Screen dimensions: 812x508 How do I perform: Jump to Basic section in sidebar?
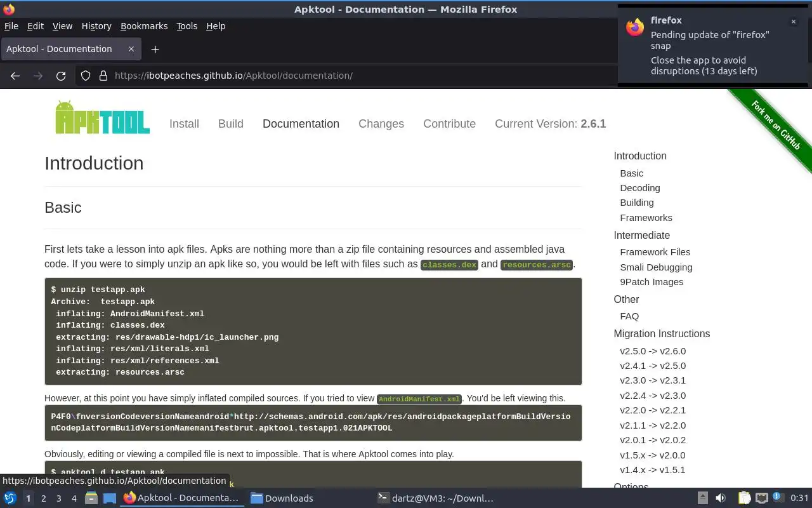click(631, 173)
